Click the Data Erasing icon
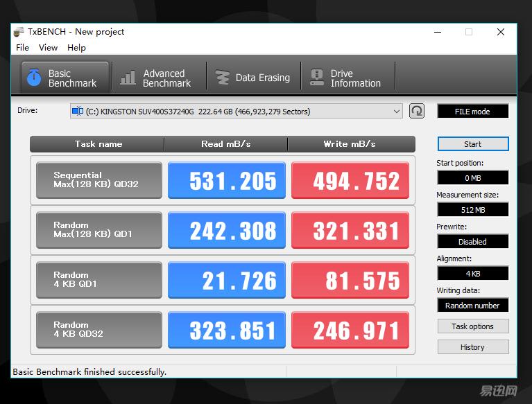This screenshot has width=532, height=404. click(222, 78)
